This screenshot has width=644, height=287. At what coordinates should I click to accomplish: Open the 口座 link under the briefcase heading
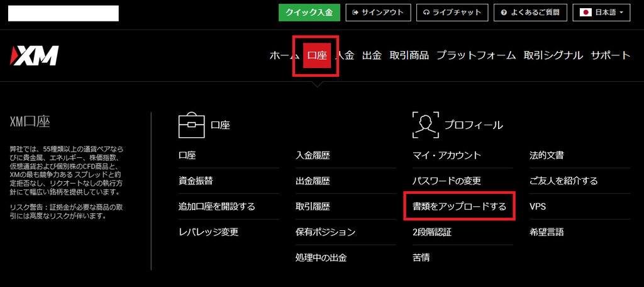[x=187, y=155]
